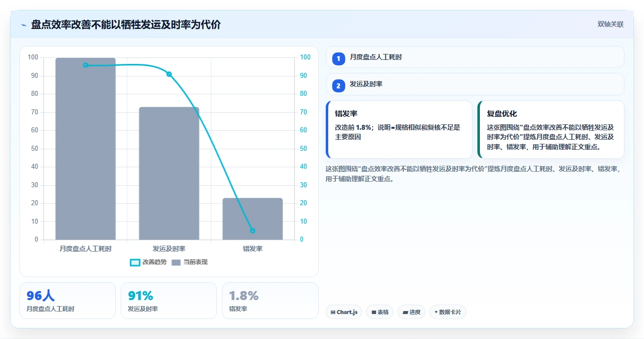
Task: Click the 双轴关联 label in header
Action: (611, 24)
